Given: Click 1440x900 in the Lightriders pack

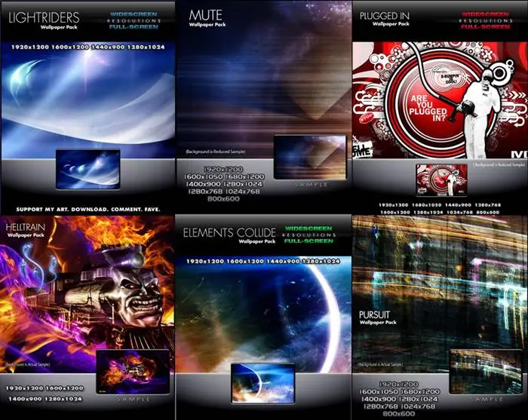Looking at the screenshot, I should tap(108, 47).
